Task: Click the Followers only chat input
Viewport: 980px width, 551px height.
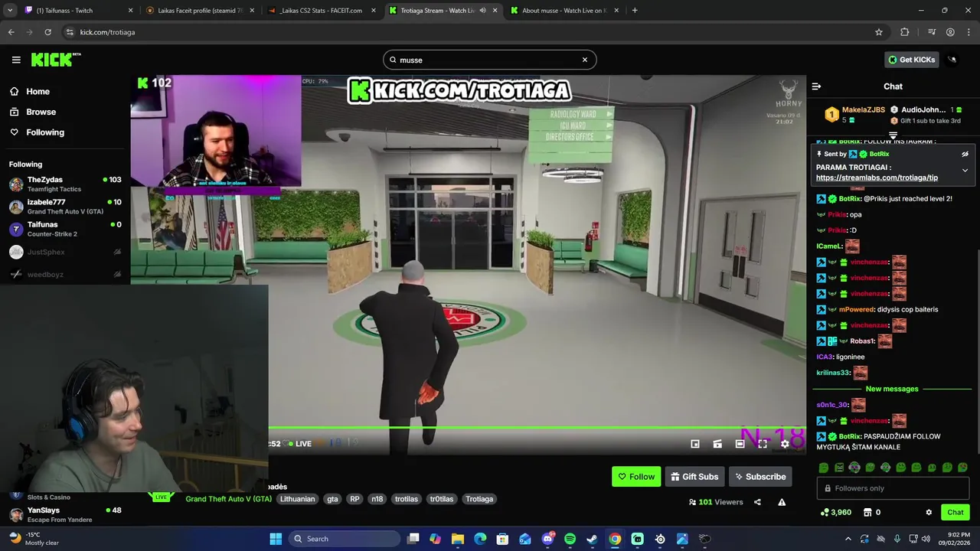Action: coord(893,488)
